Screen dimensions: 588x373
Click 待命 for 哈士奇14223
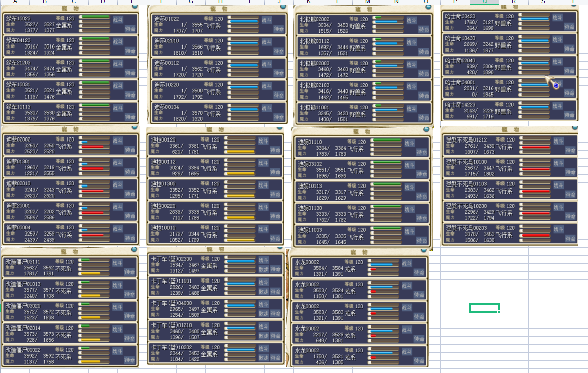[x=569, y=115]
